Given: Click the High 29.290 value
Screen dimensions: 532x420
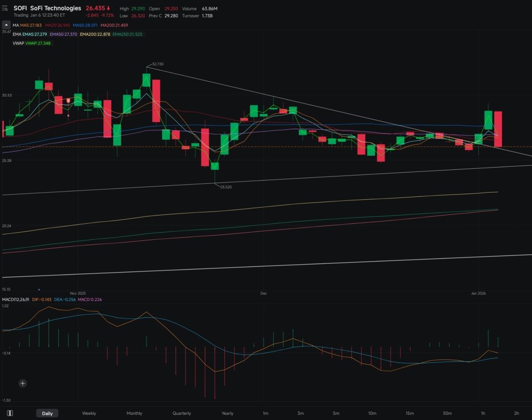Looking at the screenshot, I should [x=138, y=9].
